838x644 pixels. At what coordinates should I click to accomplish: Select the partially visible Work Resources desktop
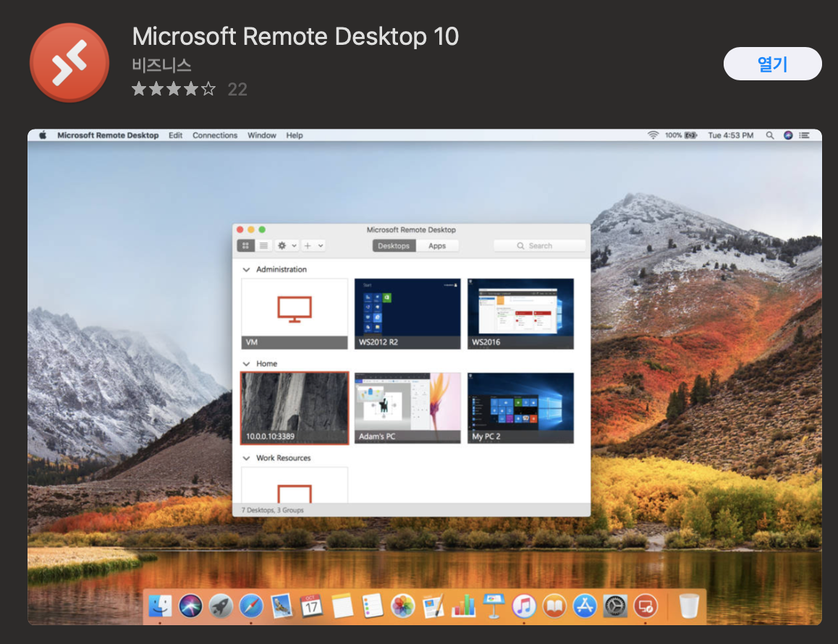pos(295,485)
